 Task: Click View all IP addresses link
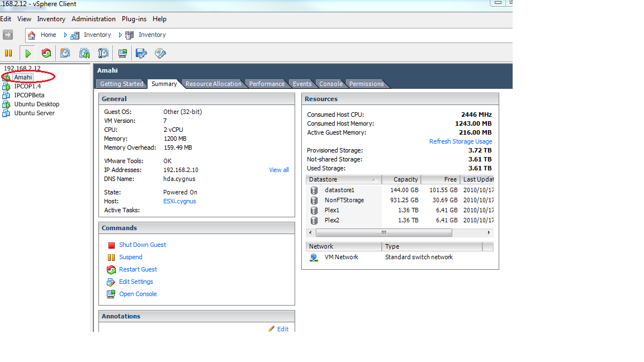(x=279, y=170)
